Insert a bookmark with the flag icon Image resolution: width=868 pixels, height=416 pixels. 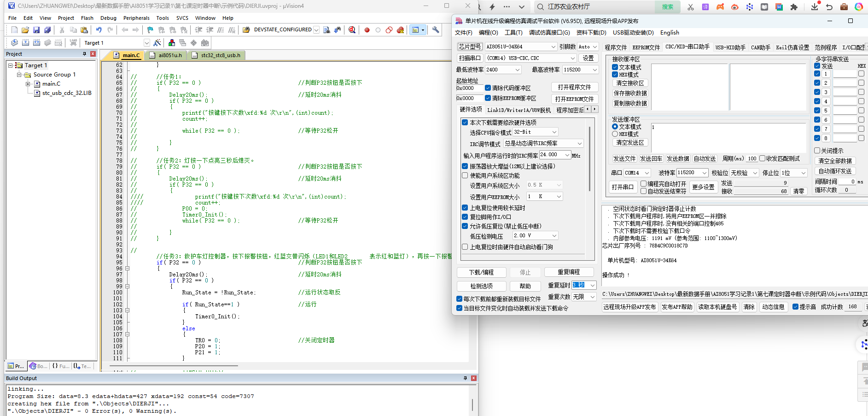pos(150,30)
